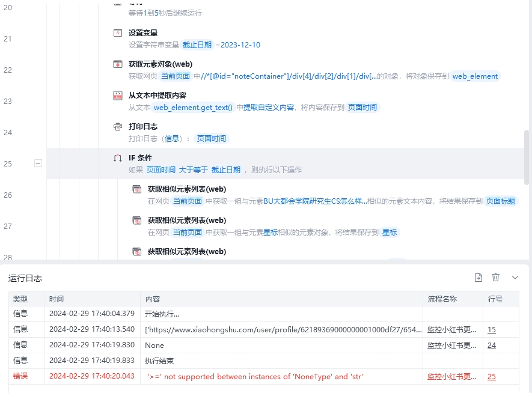Click the 当前页面 tag in row 27
Screen dimensions: 532x393
188,233
